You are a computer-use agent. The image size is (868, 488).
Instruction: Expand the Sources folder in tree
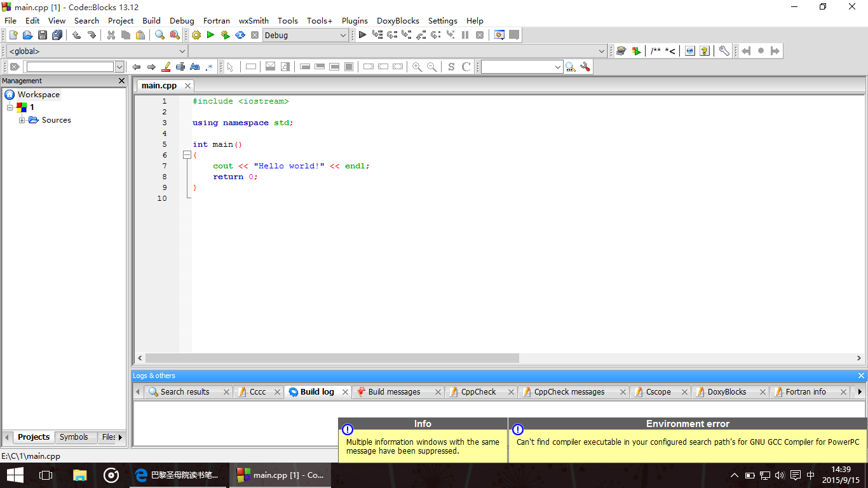click(22, 120)
